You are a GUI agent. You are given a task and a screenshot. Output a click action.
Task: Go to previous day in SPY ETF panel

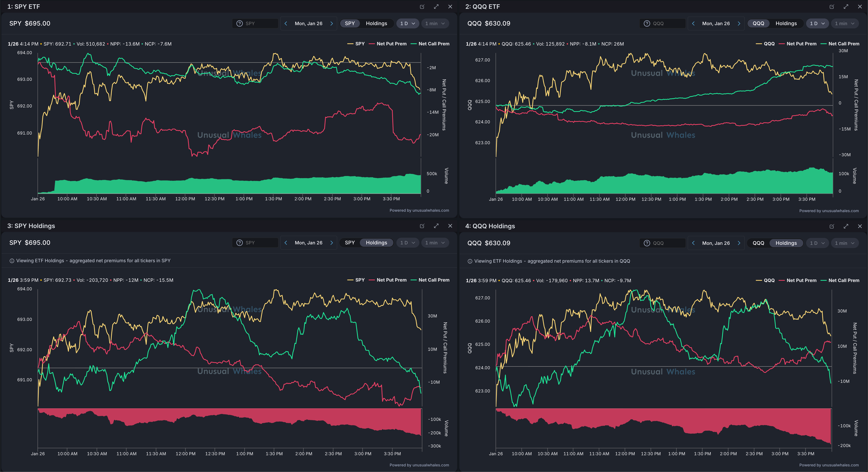click(x=286, y=24)
